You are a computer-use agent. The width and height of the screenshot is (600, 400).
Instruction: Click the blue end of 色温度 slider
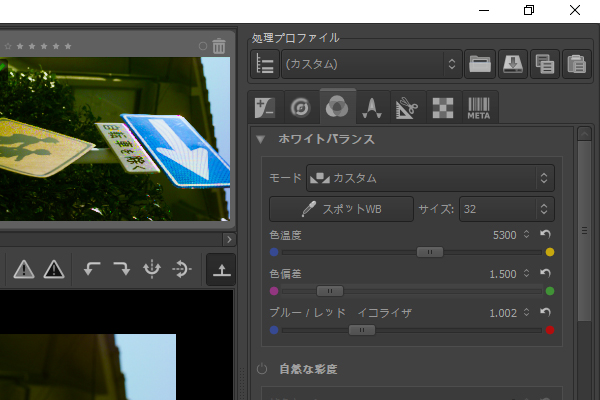(x=274, y=252)
